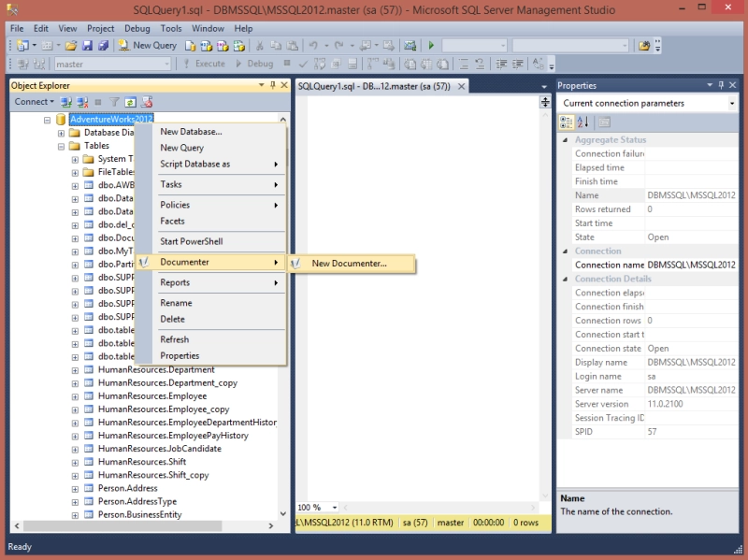Screen dimensions: 748x560
Task: Close the SQLQuery1.sql tab
Action: coord(461,86)
